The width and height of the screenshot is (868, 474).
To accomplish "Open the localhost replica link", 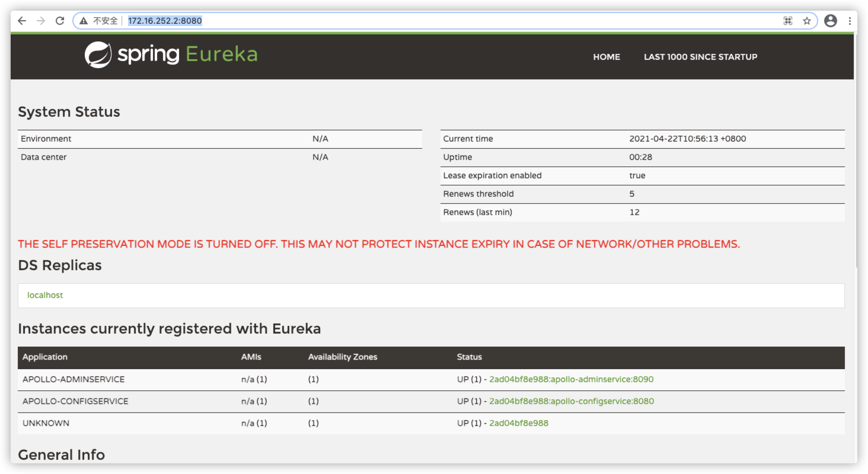I will (x=45, y=295).
